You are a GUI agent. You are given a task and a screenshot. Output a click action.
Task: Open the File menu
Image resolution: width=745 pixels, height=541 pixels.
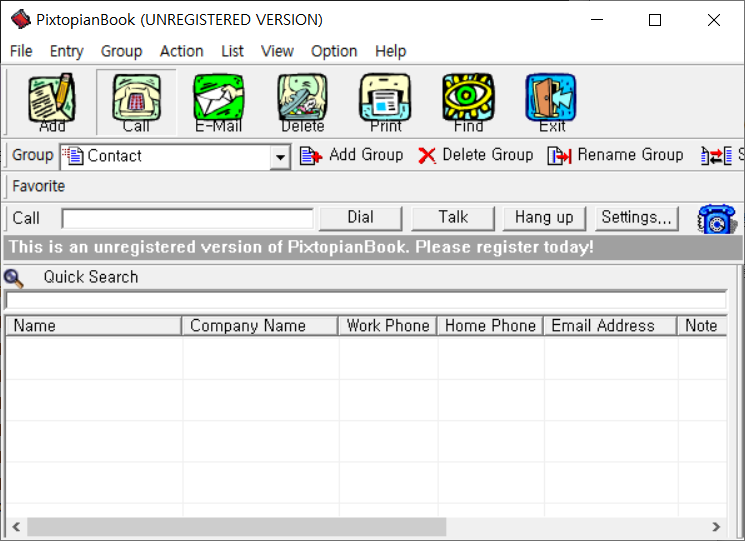click(x=21, y=51)
